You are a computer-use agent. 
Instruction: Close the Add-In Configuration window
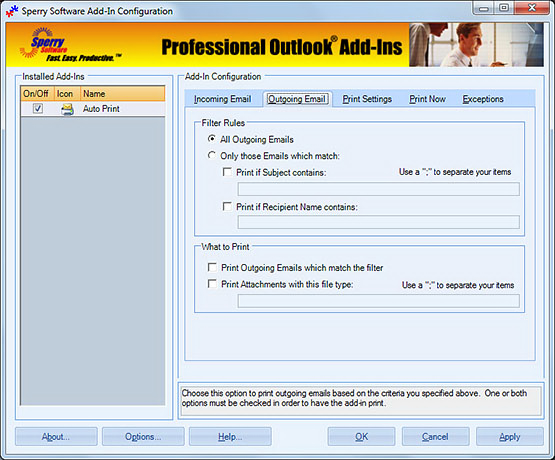point(532,8)
